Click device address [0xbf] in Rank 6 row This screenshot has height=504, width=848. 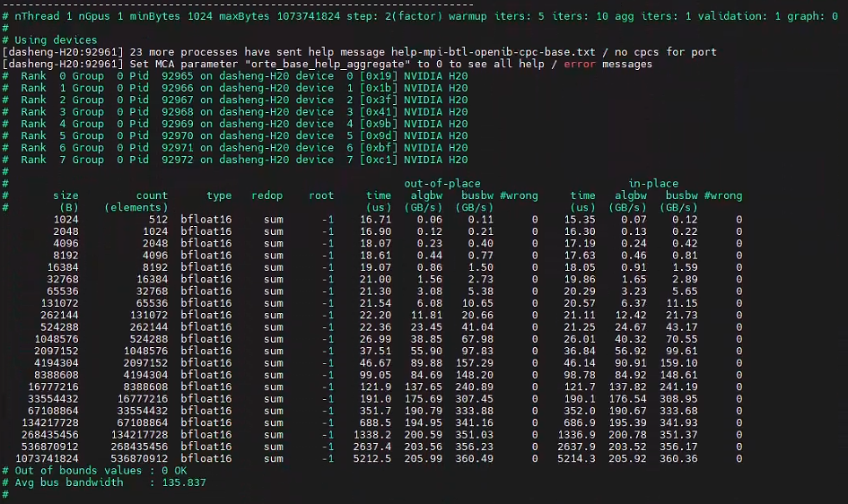click(x=379, y=147)
